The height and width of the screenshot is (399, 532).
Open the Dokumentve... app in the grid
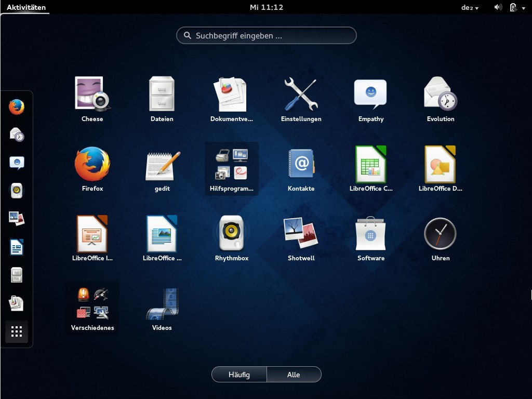(231, 99)
